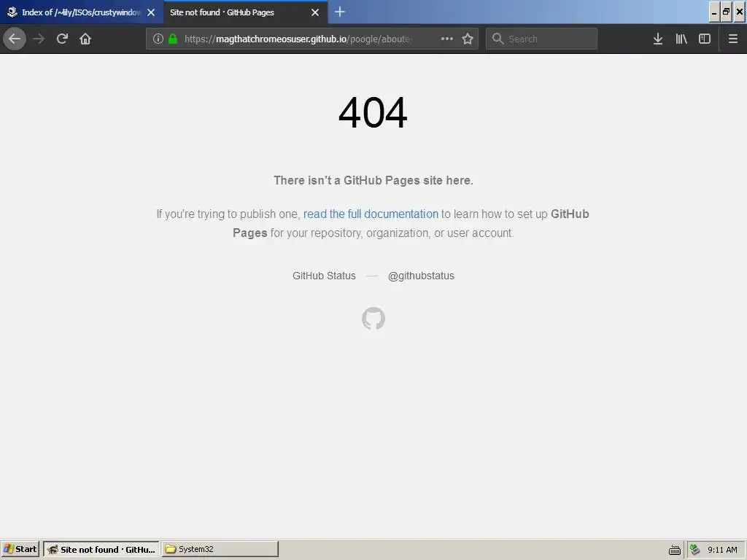Click the tab favicon on 'Index of' tab
Image resolution: width=747 pixels, height=560 pixels.
click(12, 12)
